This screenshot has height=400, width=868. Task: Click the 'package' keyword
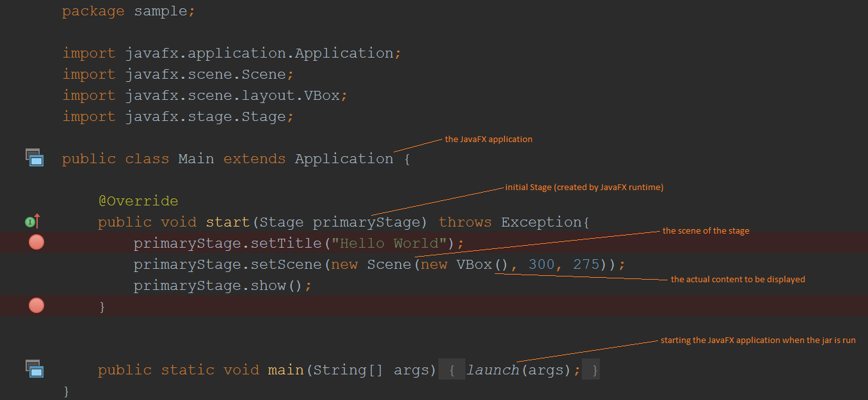93,12
